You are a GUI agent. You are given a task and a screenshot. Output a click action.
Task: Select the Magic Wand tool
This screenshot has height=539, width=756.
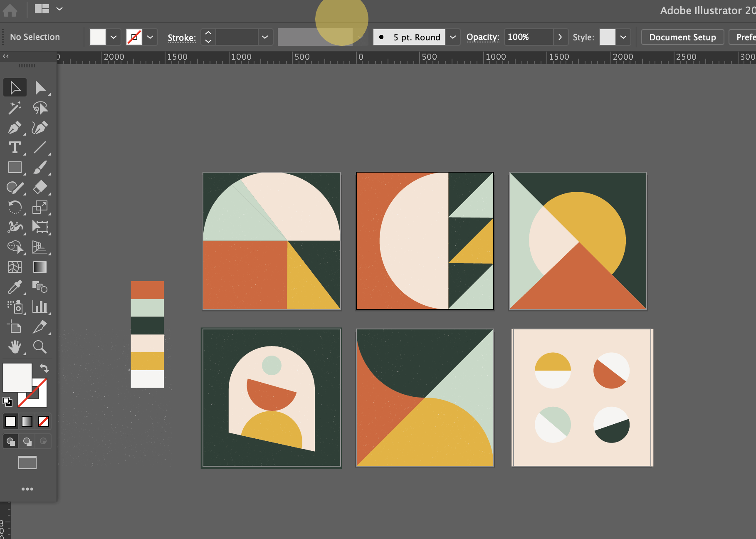(x=15, y=107)
